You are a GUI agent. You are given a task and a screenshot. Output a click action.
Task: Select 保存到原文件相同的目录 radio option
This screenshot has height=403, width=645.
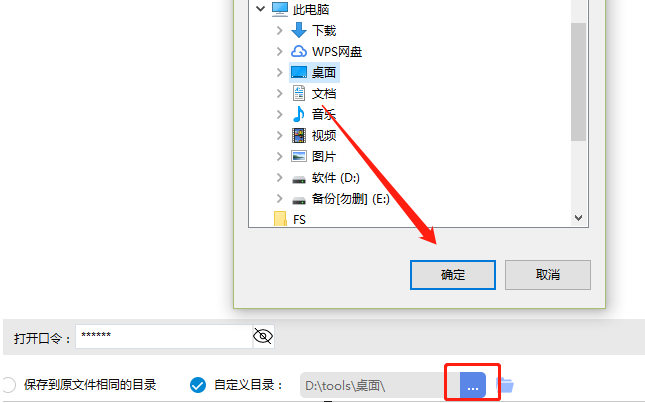click(x=8, y=385)
